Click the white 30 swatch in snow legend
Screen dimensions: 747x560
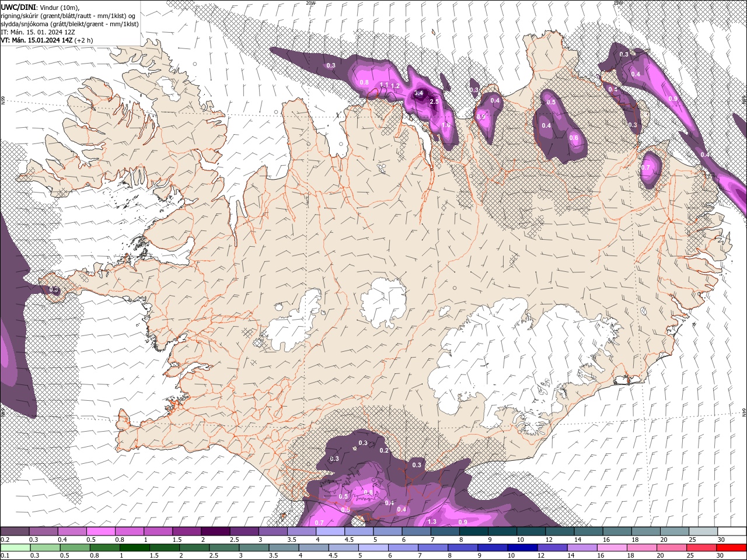pos(732,531)
